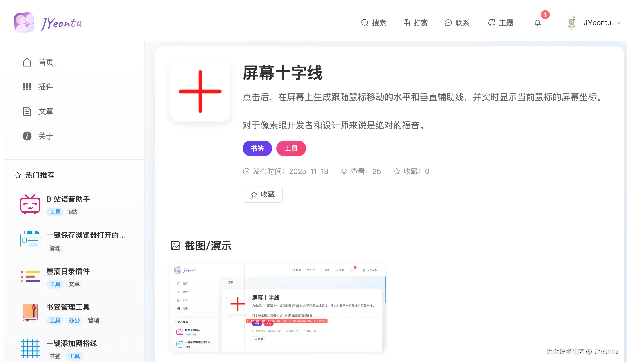627x364 pixels.
Task: Select the purple 书签 tag
Action: point(257,148)
